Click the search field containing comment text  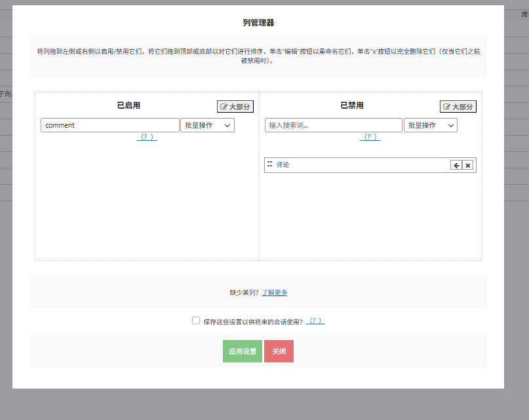tap(109, 124)
